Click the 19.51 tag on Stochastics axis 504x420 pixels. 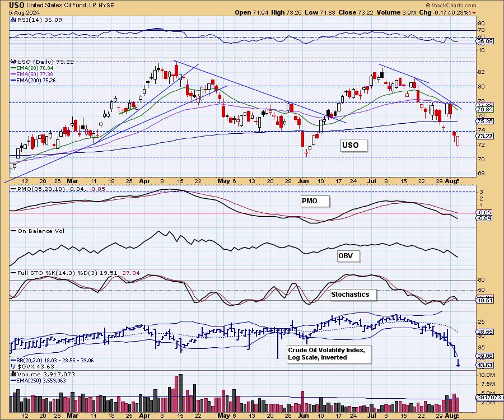[485, 301]
